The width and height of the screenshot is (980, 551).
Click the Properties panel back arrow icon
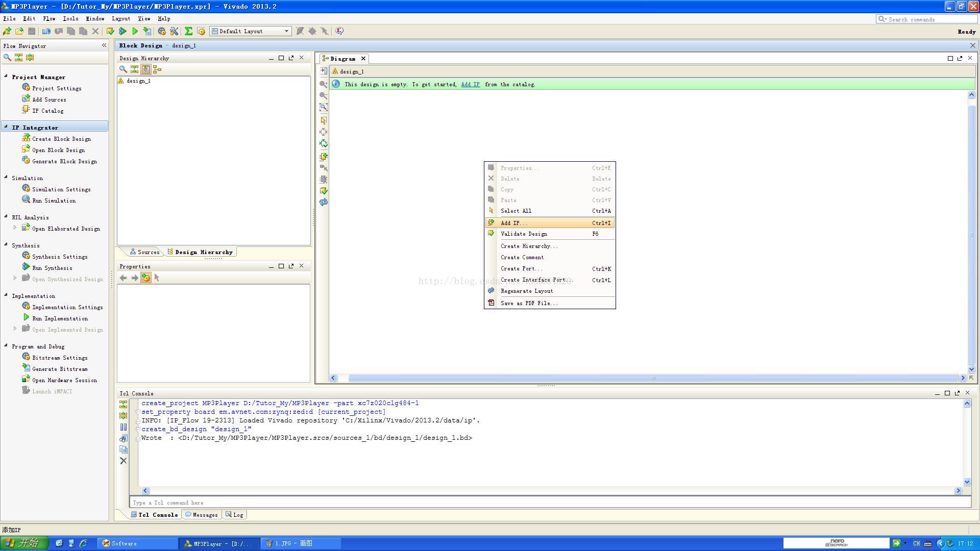coord(123,278)
